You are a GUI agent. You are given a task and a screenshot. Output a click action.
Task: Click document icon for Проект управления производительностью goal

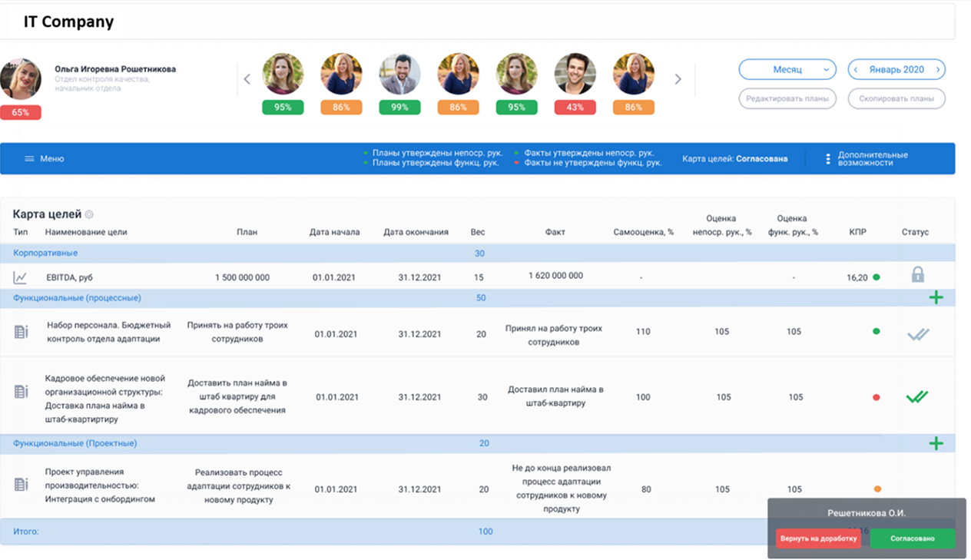point(22,485)
